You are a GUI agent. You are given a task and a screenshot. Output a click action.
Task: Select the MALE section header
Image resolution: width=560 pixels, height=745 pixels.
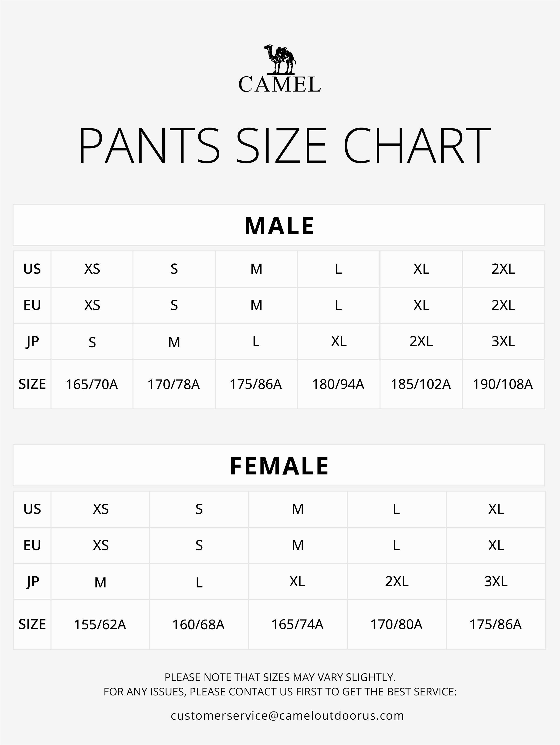[279, 226]
